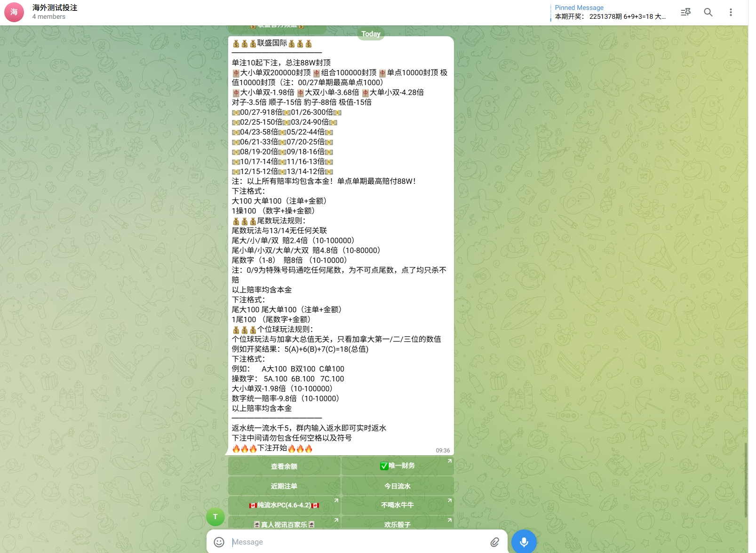This screenshot has width=756, height=553.
Task: Click into the Message input field
Action: (x=358, y=542)
